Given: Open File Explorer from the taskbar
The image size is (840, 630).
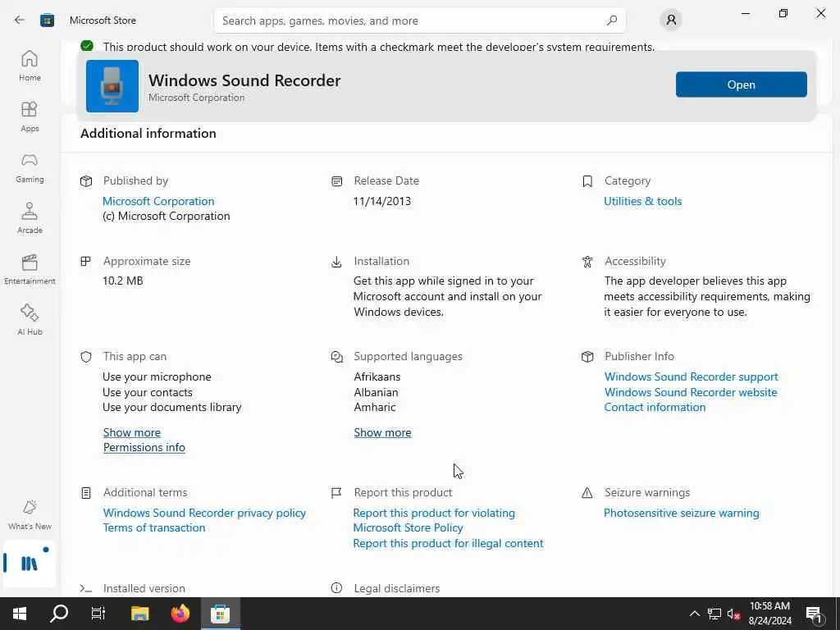Looking at the screenshot, I should (139, 614).
